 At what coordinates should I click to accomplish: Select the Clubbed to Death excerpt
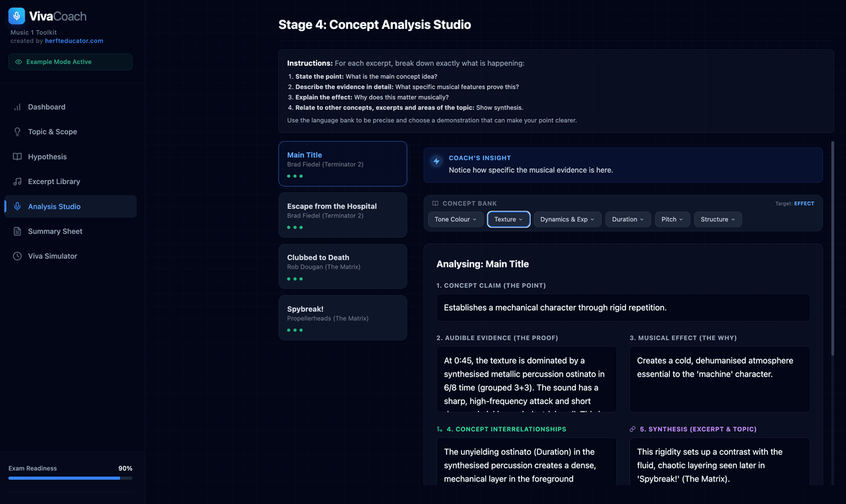pos(343,266)
